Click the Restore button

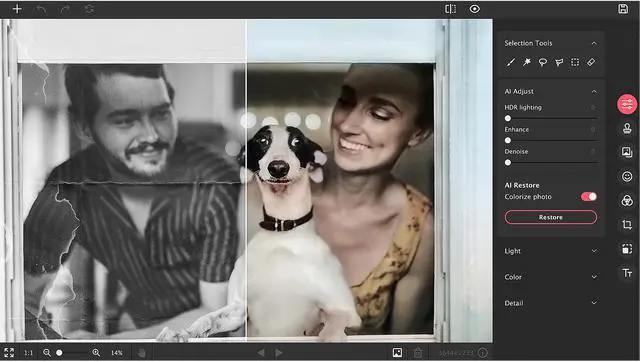[x=551, y=217]
